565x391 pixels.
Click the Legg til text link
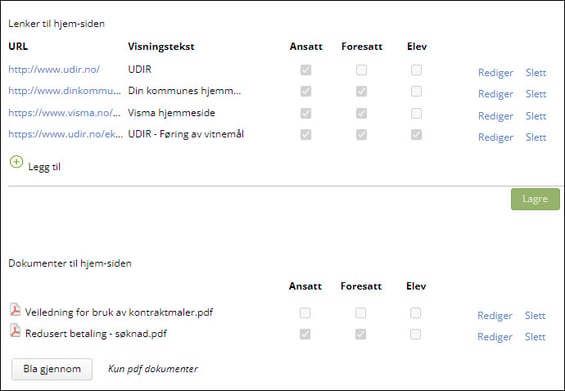44,167
